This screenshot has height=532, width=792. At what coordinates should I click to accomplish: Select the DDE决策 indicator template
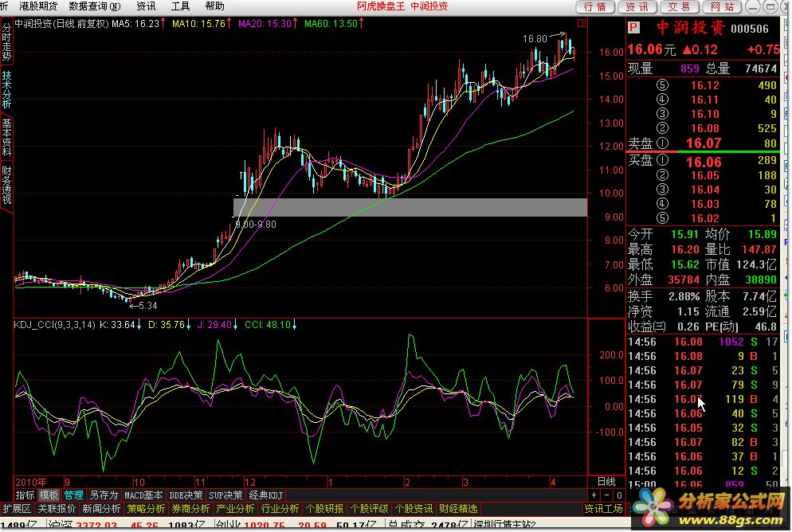click(x=186, y=495)
